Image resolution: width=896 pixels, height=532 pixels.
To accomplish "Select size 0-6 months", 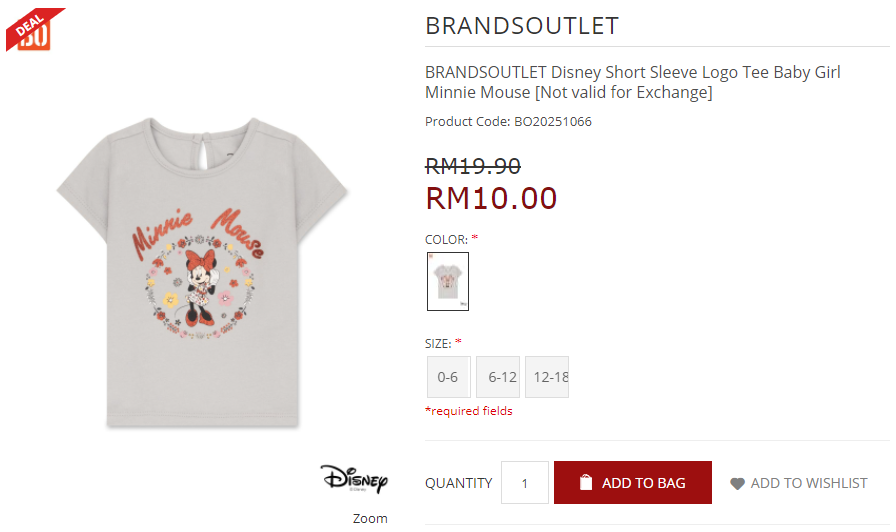I will 448,377.
